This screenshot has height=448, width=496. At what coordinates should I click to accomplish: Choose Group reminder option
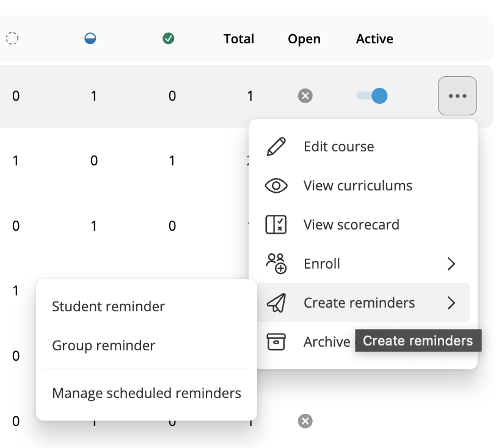tap(104, 345)
